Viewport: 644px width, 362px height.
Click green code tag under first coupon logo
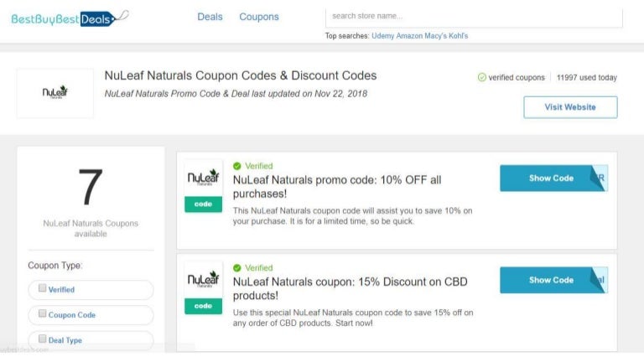click(204, 204)
